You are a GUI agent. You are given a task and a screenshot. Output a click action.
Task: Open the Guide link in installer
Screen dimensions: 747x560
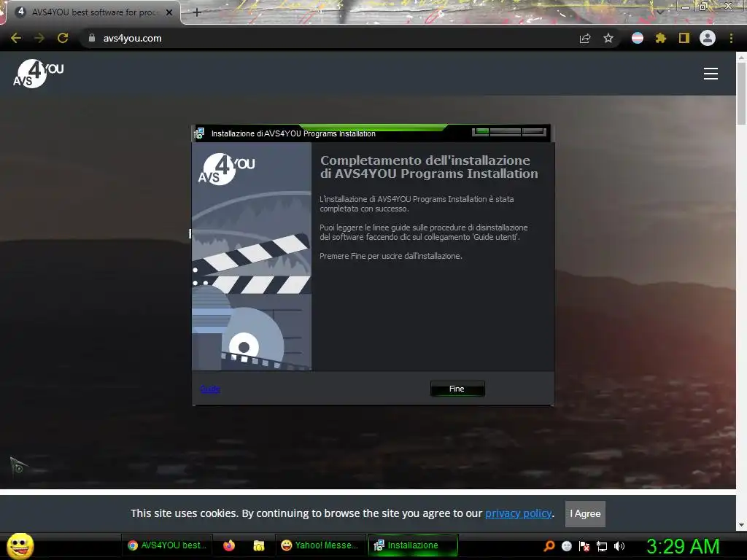[210, 389]
